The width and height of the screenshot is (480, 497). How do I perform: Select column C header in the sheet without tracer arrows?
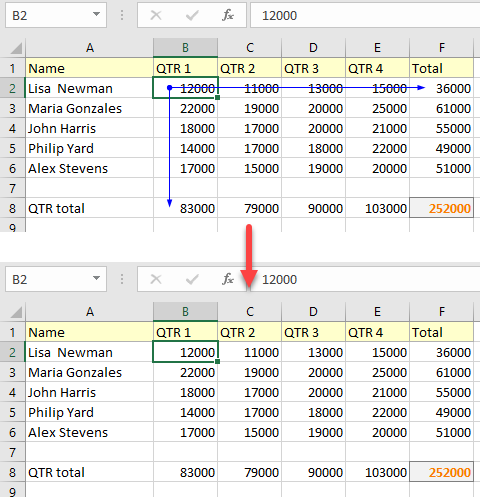pyautogui.click(x=250, y=312)
